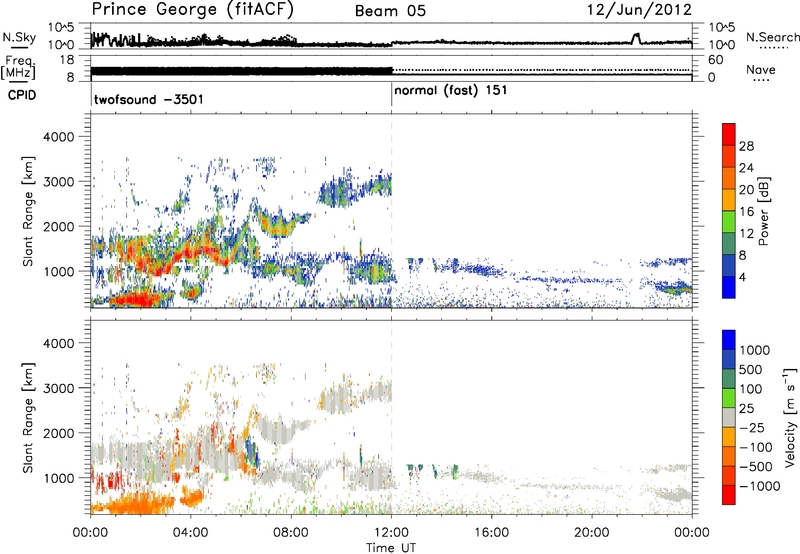800x554 pixels.
Task: Pick the grey velocity swatch between -25 and 25
Action: click(729, 417)
